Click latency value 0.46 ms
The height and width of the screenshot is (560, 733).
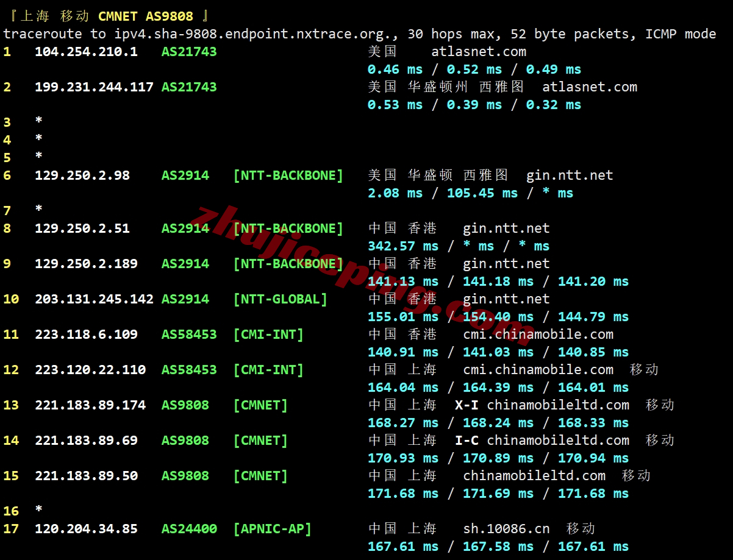coord(395,69)
